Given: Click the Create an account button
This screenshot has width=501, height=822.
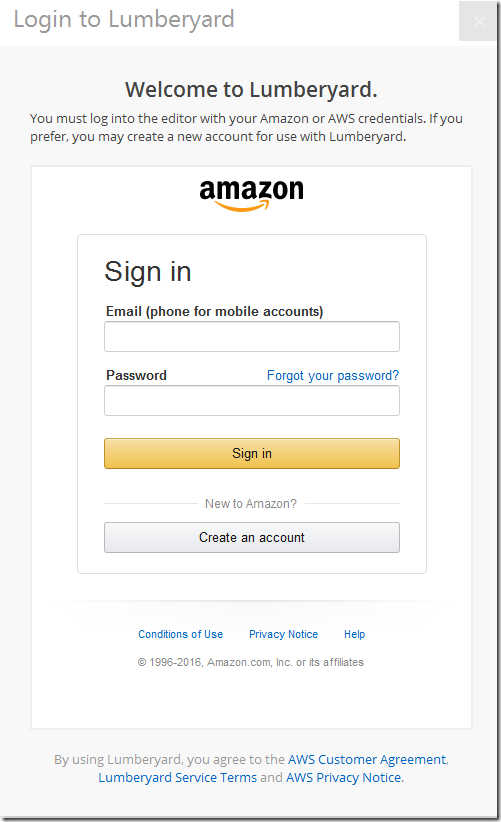Looking at the screenshot, I should pyautogui.click(x=252, y=537).
